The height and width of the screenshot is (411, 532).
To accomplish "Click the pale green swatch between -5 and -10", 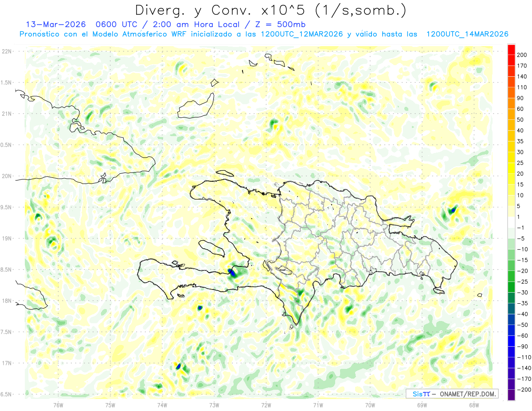I will click(511, 244).
